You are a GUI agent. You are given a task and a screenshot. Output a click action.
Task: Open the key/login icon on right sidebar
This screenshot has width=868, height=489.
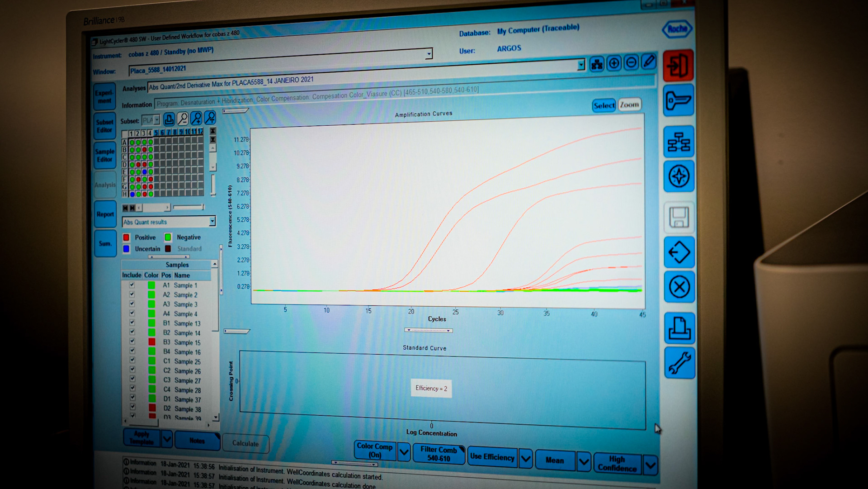(x=679, y=100)
